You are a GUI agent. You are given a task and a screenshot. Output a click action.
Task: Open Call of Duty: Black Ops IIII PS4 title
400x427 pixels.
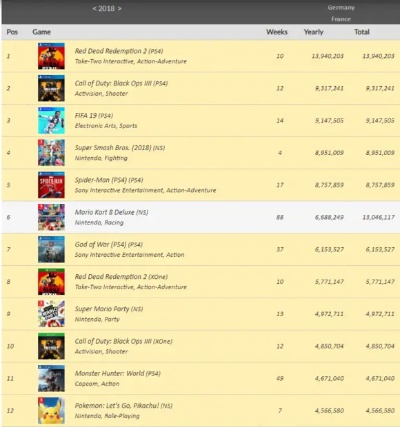tap(121, 83)
